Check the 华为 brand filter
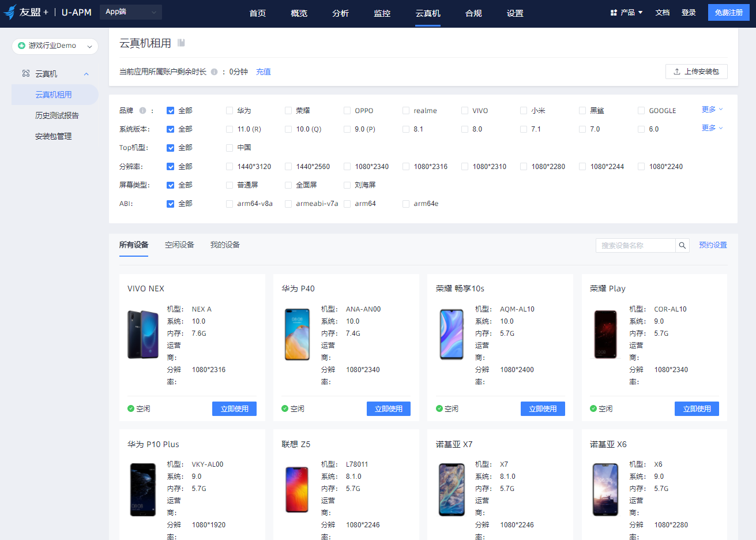Image resolution: width=756 pixels, height=540 pixels. click(x=230, y=111)
